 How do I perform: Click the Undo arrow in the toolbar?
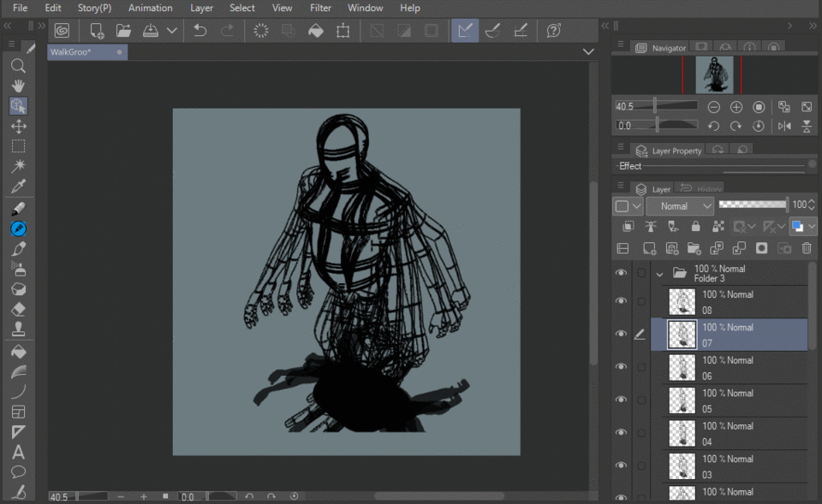pyautogui.click(x=200, y=31)
